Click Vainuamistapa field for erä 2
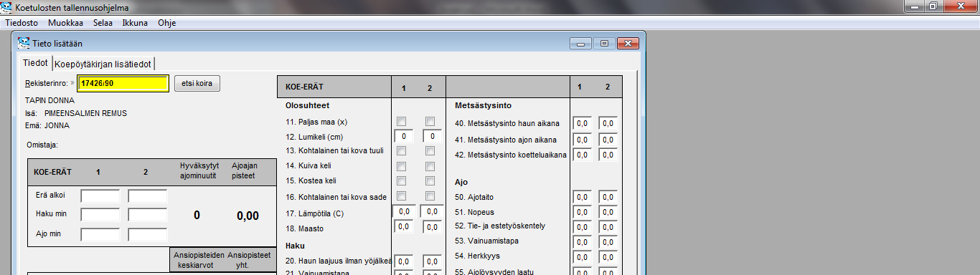 [x=608, y=242]
